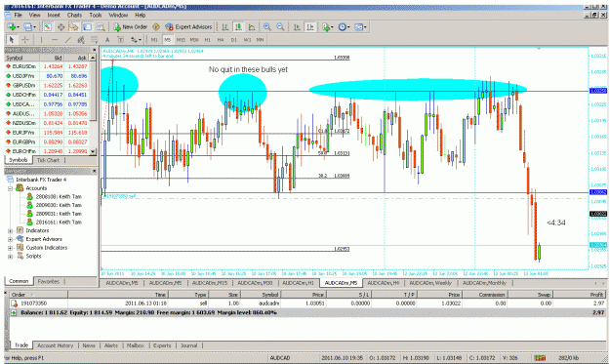610x364 pixels.
Task: Select the Crosshair tool
Action: 25,40
